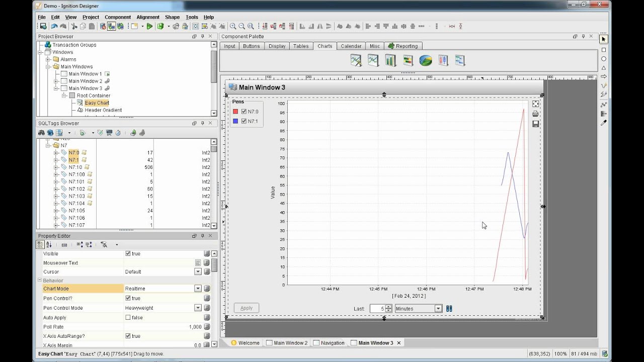The height and width of the screenshot is (362, 644).
Task: Click the Save project toolbar icon
Action: coord(43,26)
